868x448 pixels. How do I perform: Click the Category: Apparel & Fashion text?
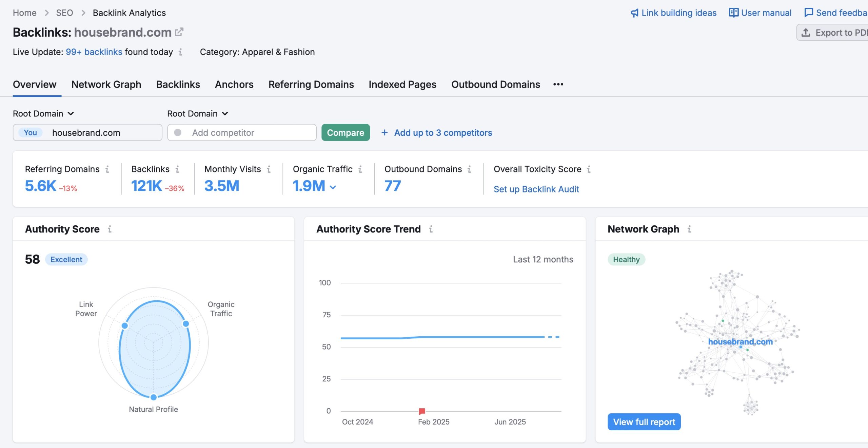[x=257, y=52]
